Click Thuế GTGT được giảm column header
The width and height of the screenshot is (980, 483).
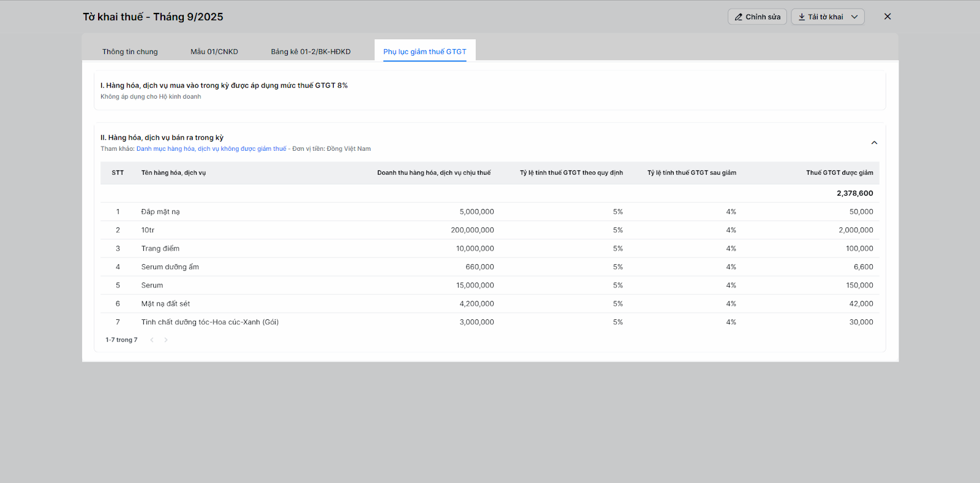pyautogui.click(x=839, y=173)
